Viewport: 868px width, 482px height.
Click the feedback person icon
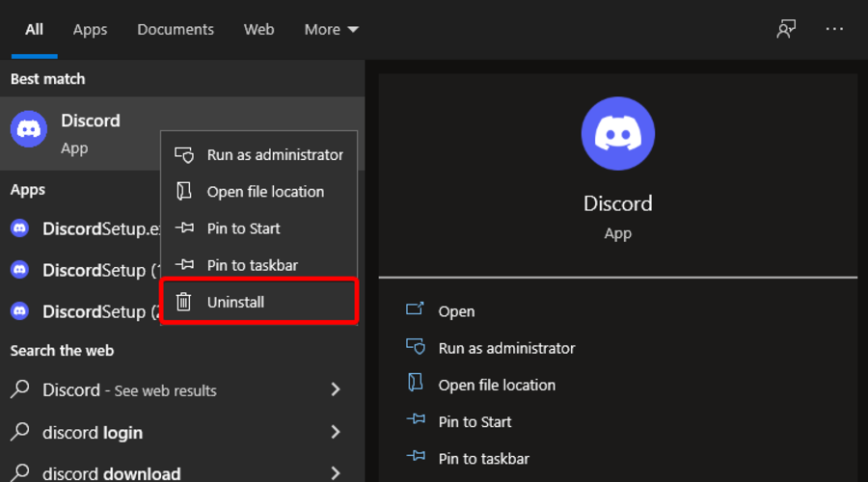(785, 29)
